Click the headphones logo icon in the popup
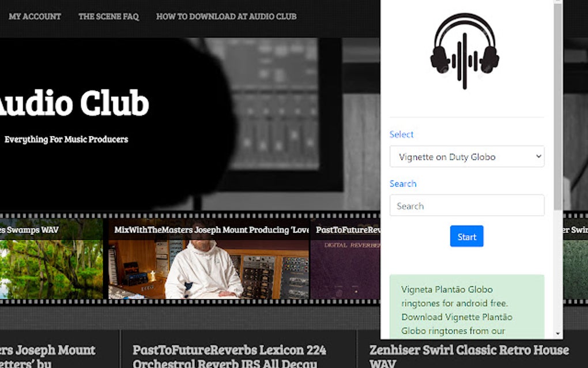 465,51
